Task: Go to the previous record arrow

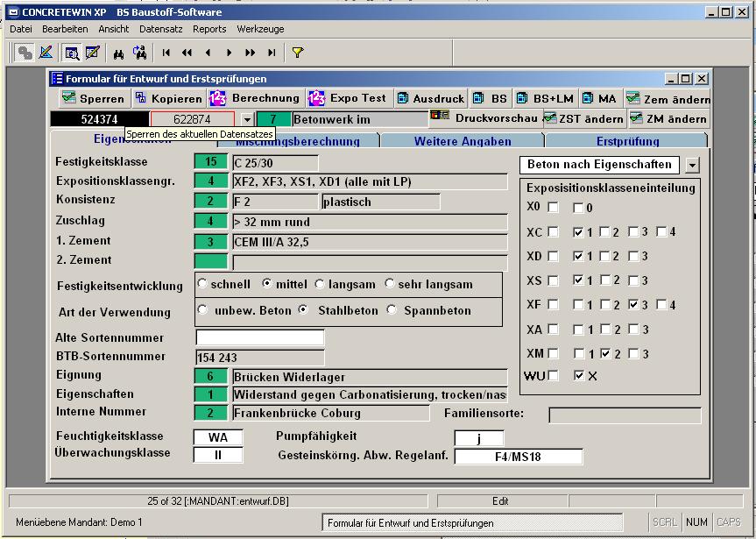Action: [x=208, y=53]
